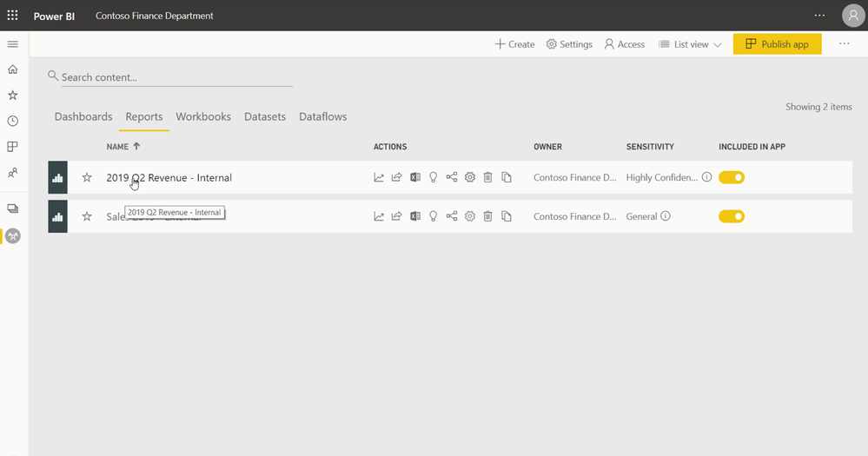Get quick insights for 2019 Q2 Revenue
This screenshot has height=456, width=868.
click(x=434, y=178)
